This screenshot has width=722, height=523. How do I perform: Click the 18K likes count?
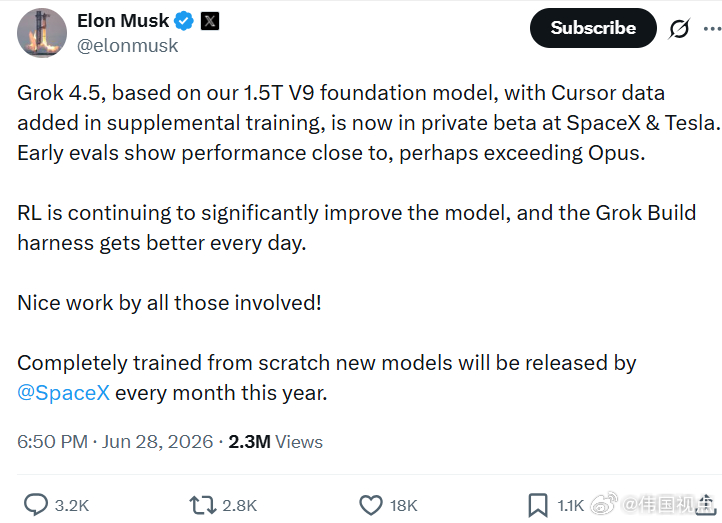click(x=403, y=506)
